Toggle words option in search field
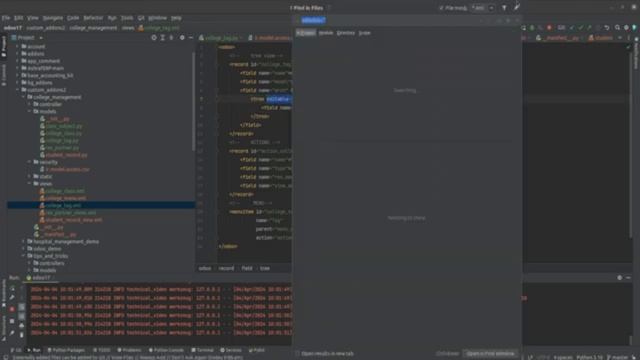This screenshot has height=360, width=640. coord(508,20)
